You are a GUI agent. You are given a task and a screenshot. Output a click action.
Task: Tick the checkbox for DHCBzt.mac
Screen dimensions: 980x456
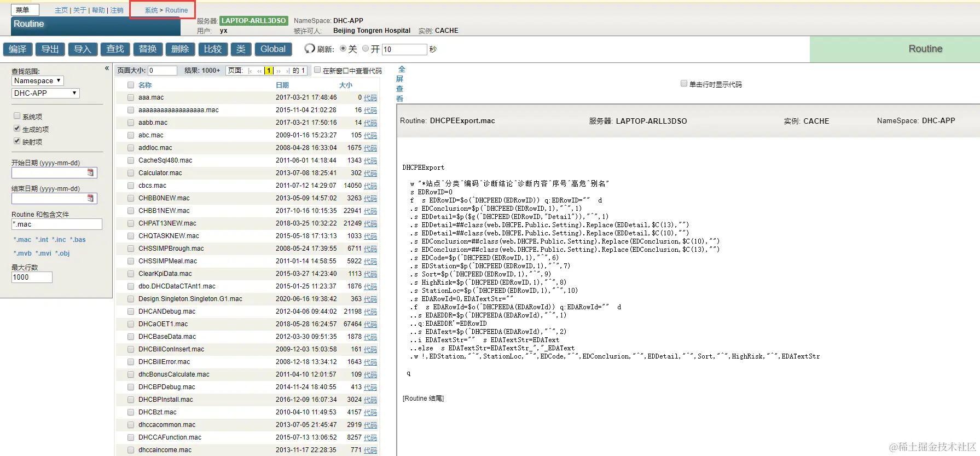coord(131,412)
